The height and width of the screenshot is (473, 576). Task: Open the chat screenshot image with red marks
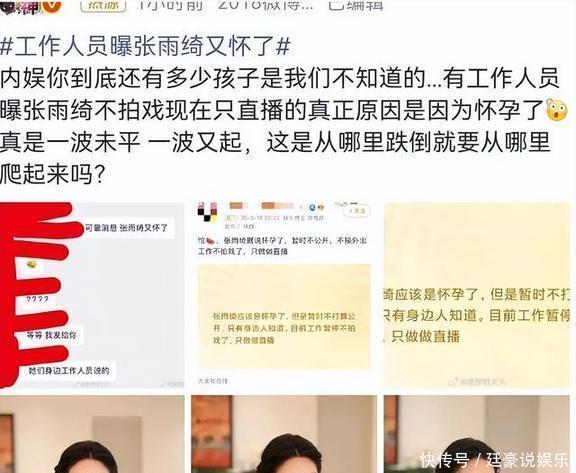point(92,295)
